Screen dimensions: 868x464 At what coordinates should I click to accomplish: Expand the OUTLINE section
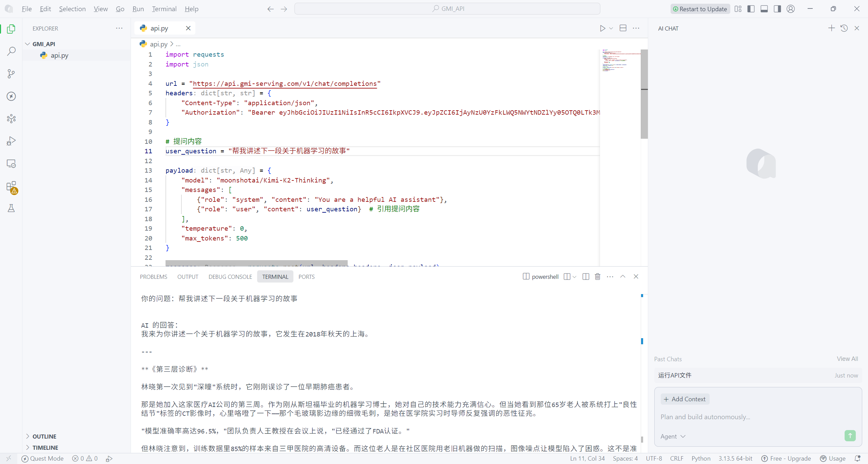tap(44, 437)
